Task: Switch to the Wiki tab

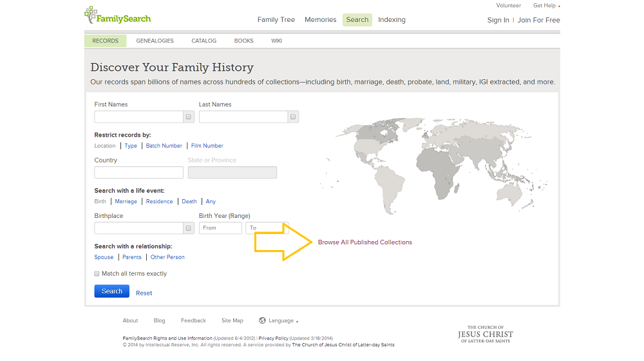Action: (x=276, y=41)
